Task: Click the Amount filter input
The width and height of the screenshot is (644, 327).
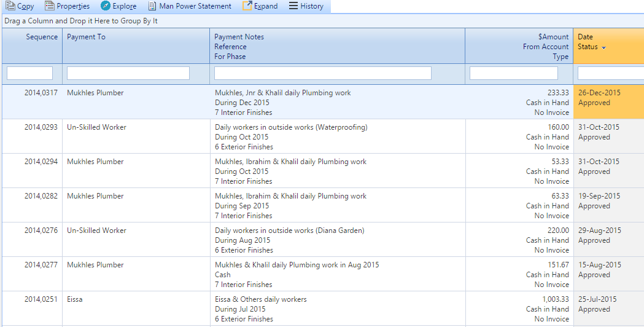Action: [x=514, y=73]
